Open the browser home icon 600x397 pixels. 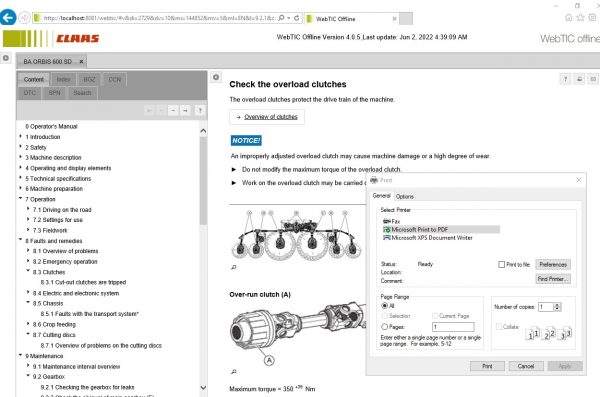point(569,18)
